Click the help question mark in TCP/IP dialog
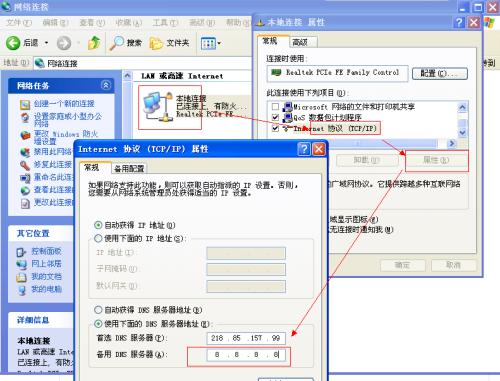Image resolution: width=500 pixels, height=381 pixels. tap(304, 149)
